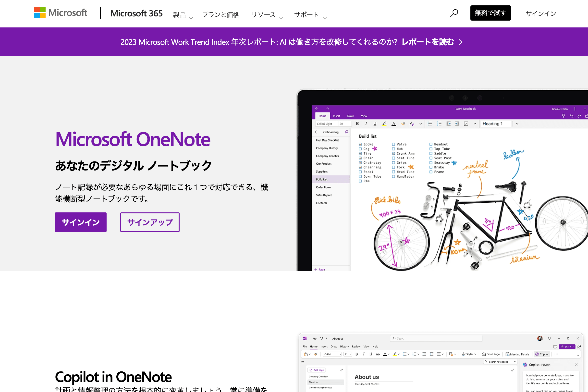Image resolution: width=588 pixels, height=392 pixels.
Task: Click Bold in the Work Notebook toolbar
Action: (x=357, y=123)
